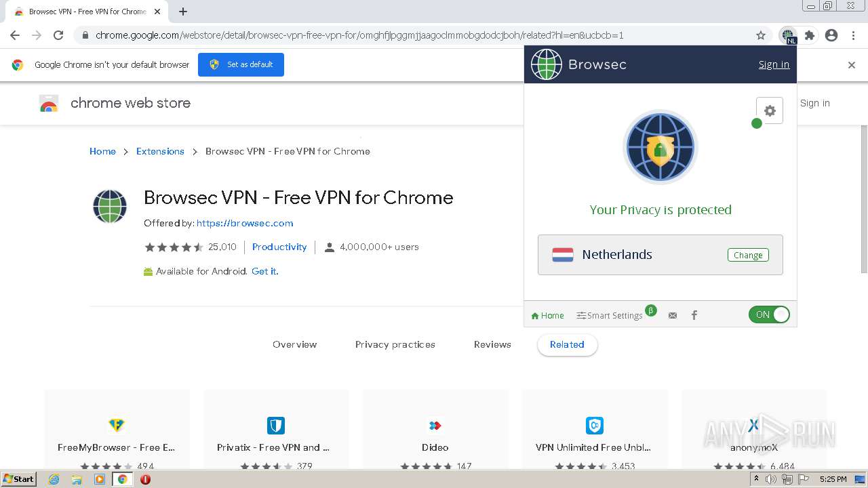The width and height of the screenshot is (868, 488).
Task: Switch to Reviews tab
Action: pyautogui.click(x=492, y=344)
